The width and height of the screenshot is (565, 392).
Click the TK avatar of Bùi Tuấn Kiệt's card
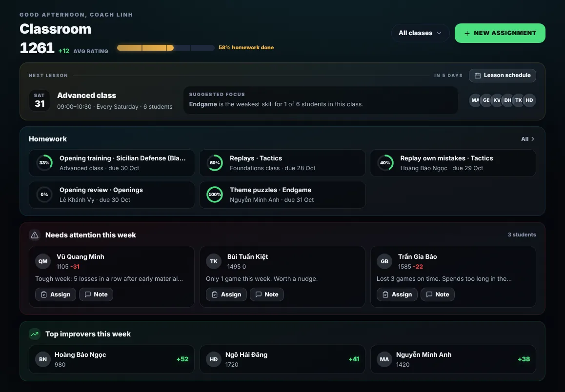(x=214, y=261)
